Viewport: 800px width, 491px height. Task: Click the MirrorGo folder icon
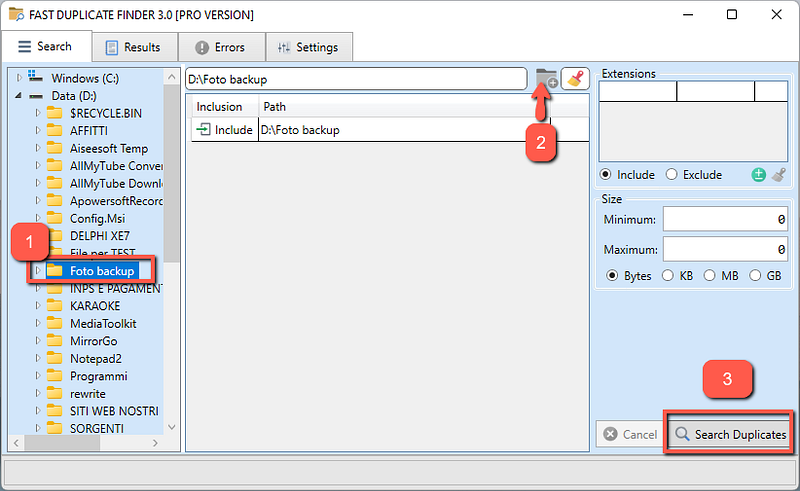click(x=55, y=340)
